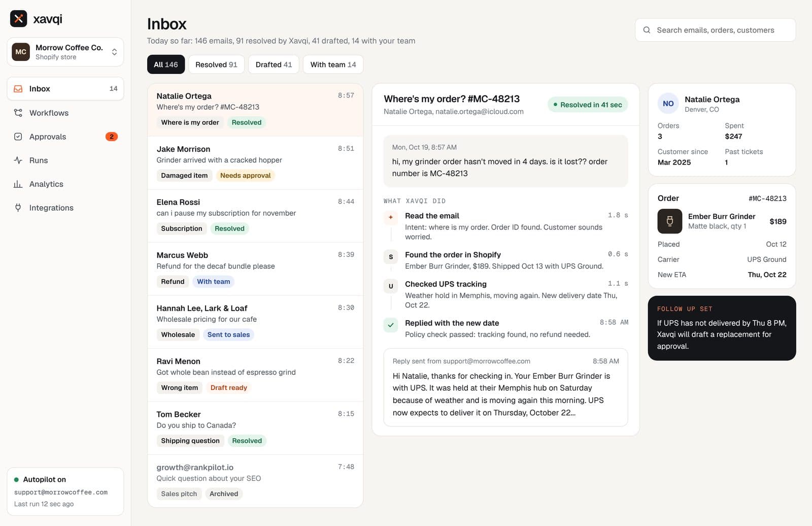Click the xavqi logo icon
Viewport: 812px width, 526px height.
[19, 19]
